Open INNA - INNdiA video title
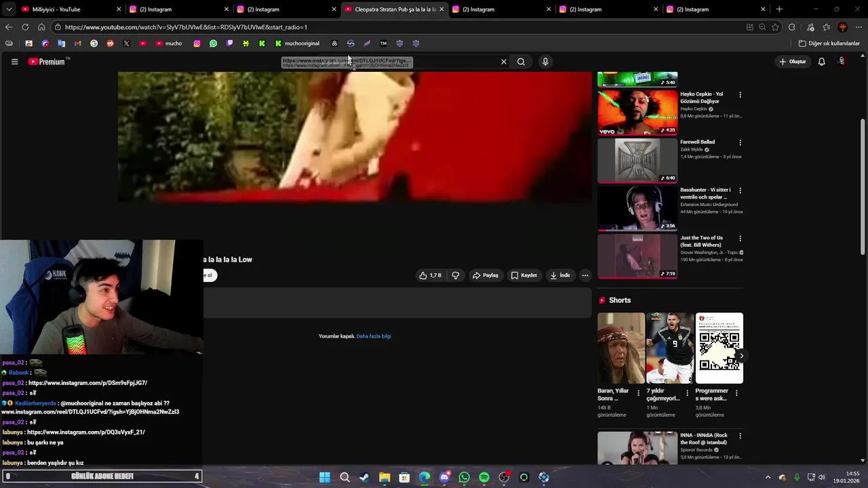 click(704, 439)
